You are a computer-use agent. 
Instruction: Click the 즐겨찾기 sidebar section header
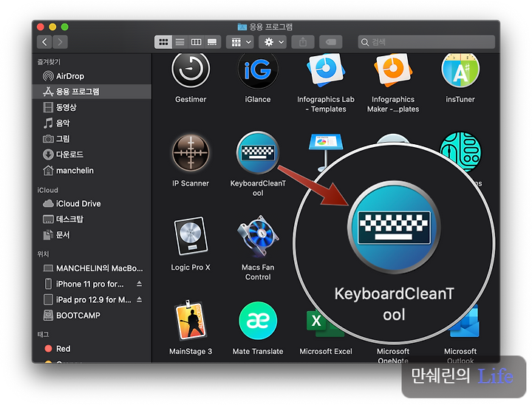(x=49, y=62)
